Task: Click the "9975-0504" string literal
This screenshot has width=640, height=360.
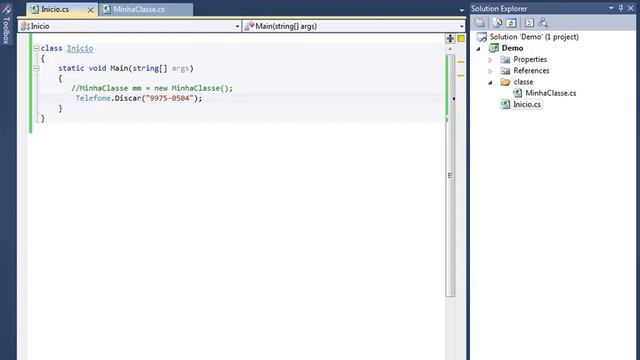Action: pos(169,98)
